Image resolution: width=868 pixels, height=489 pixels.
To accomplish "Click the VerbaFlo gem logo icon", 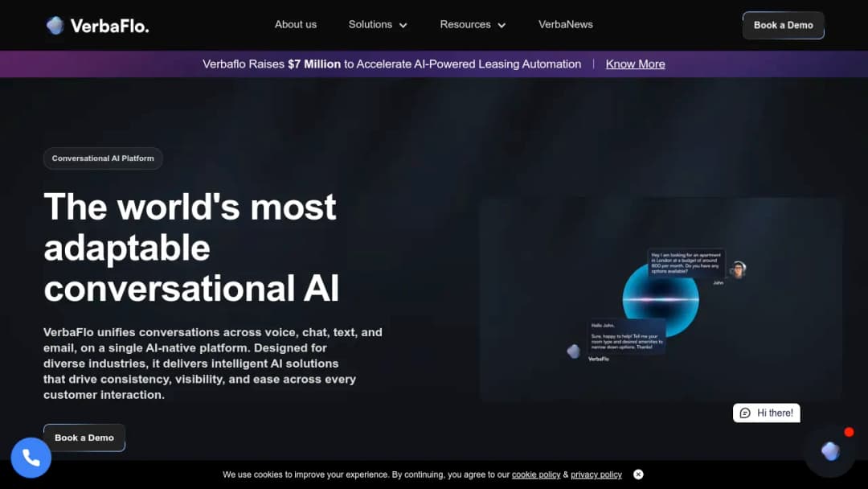I will [55, 26].
